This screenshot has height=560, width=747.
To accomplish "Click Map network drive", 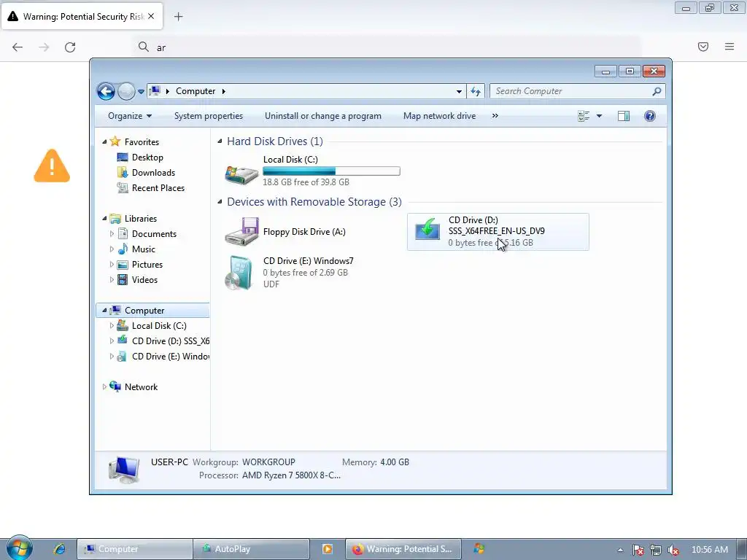I will point(439,116).
